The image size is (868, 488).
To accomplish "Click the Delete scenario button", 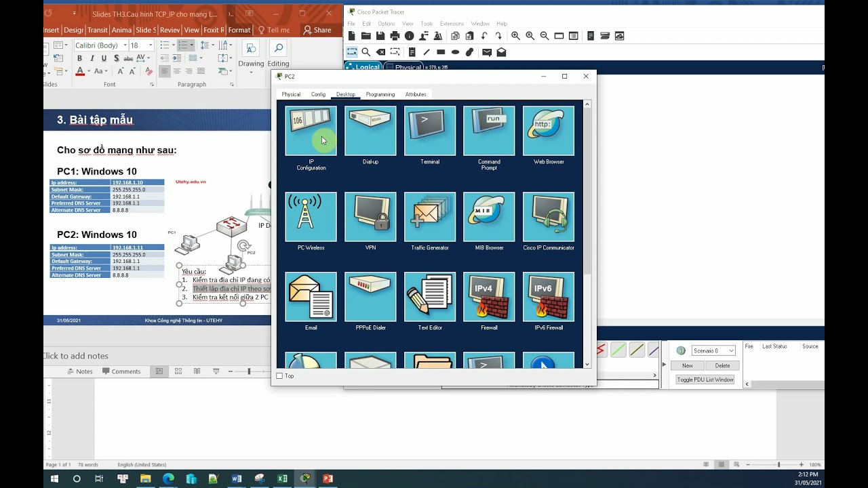I will pyautogui.click(x=723, y=365).
